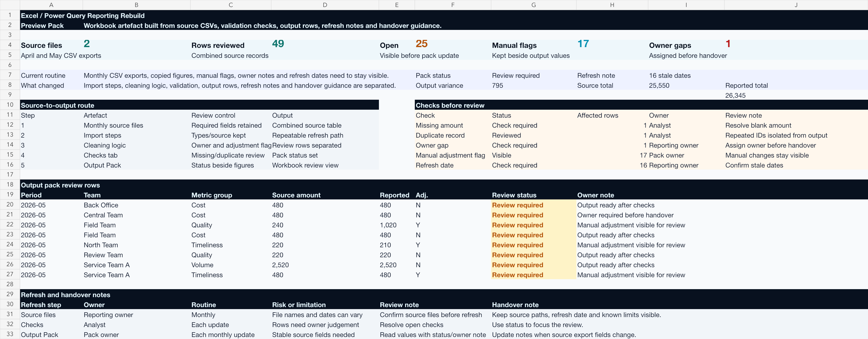This screenshot has width=868, height=339.
Task: Click 'Workbook review view' output cell
Action: pos(305,165)
